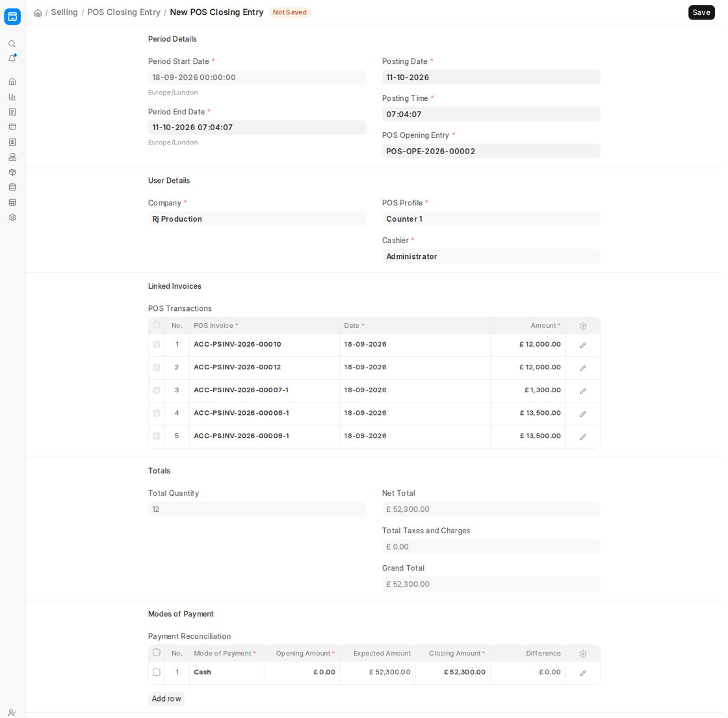728x718 pixels.
Task: Check the row for ACC-PSINV-2026-00012
Action: [157, 367]
